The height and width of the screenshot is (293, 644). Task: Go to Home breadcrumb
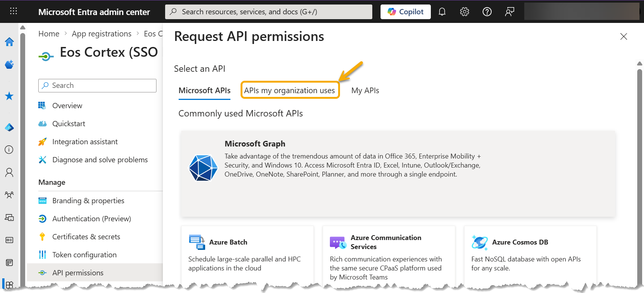[49, 34]
